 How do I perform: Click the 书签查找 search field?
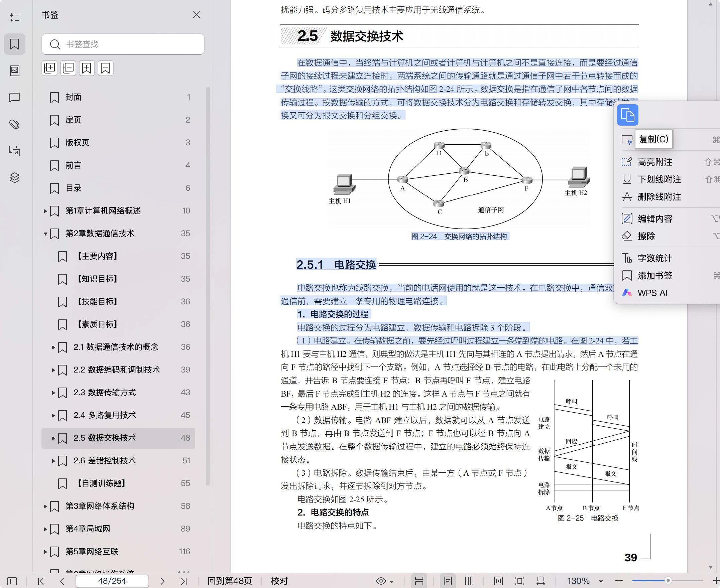[x=123, y=44]
